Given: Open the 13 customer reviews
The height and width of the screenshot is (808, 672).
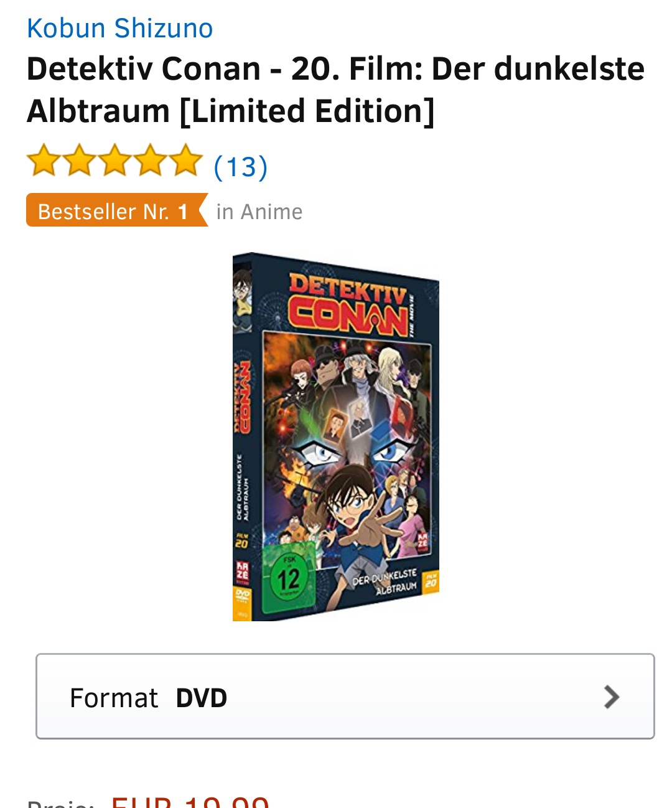Looking at the screenshot, I should coord(241,167).
